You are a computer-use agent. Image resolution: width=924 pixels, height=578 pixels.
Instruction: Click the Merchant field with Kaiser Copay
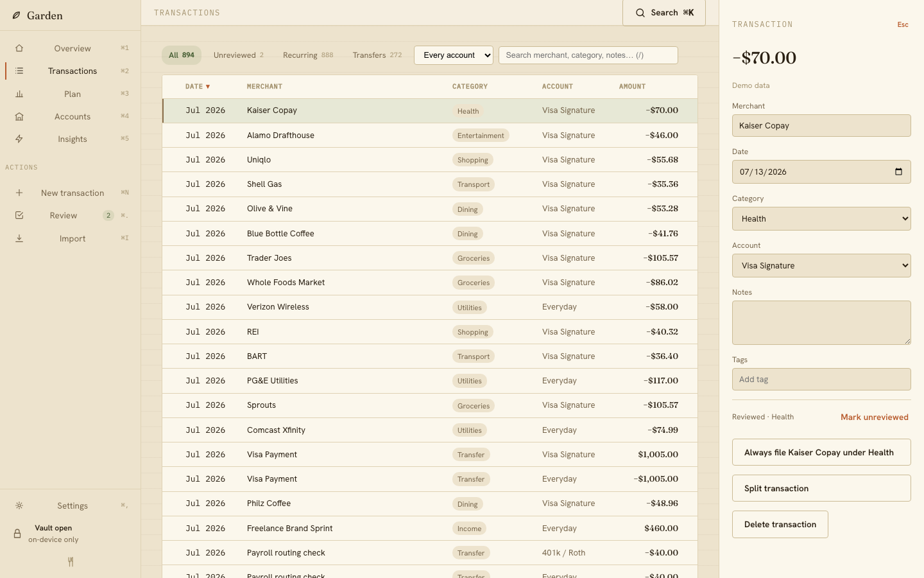click(x=821, y=126)
